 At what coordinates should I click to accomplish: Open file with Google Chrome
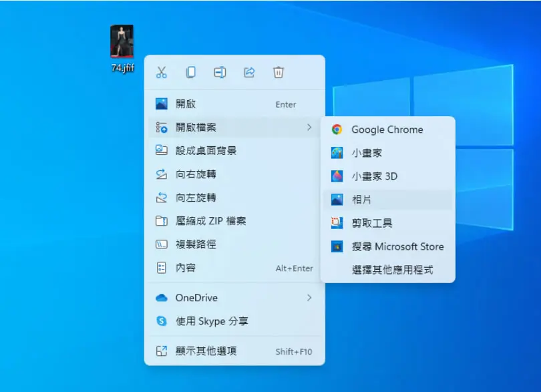click(388, 130)
